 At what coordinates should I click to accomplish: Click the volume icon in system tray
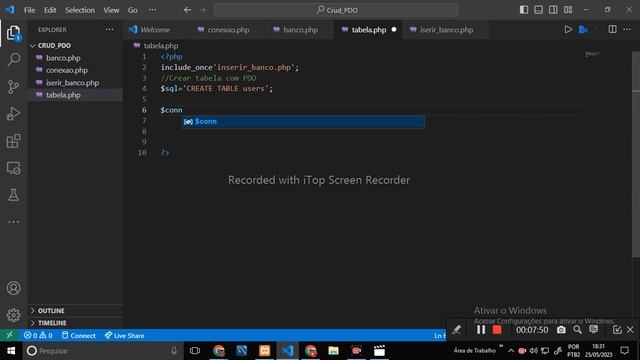(533, 351)
